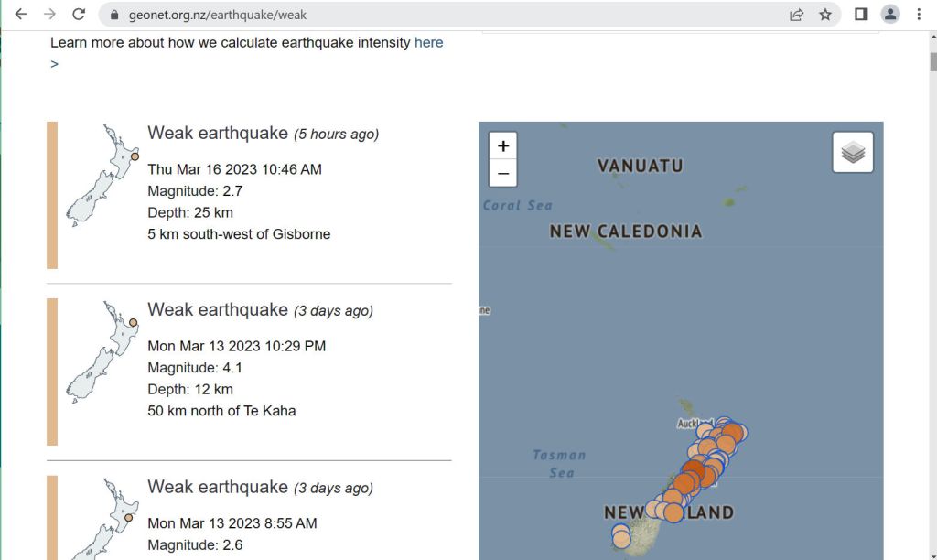Screen dimensions: 937x560
Task: Zoom out on the map
Action: click(x=503, y=173)
